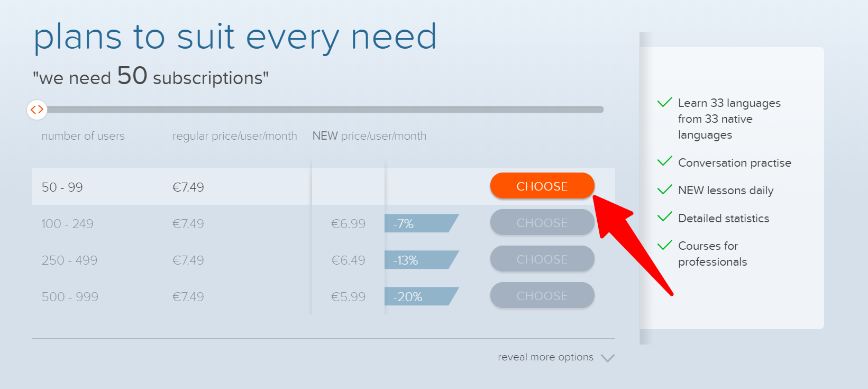Click the orange slider handle icon

coord(37,110)
